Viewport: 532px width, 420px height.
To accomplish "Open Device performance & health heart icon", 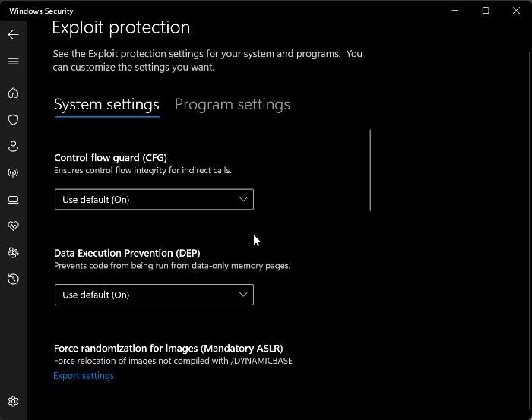I will [x=13, y=226].
